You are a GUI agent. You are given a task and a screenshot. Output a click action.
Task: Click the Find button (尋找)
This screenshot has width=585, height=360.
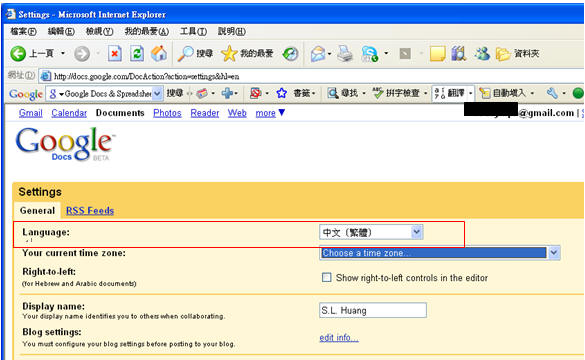click(342, 93)
